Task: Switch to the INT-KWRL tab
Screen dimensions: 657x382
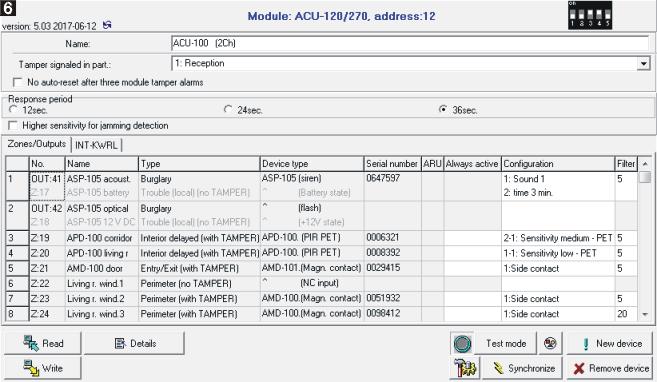Action: pyautogui.click(x=96, y=145)
